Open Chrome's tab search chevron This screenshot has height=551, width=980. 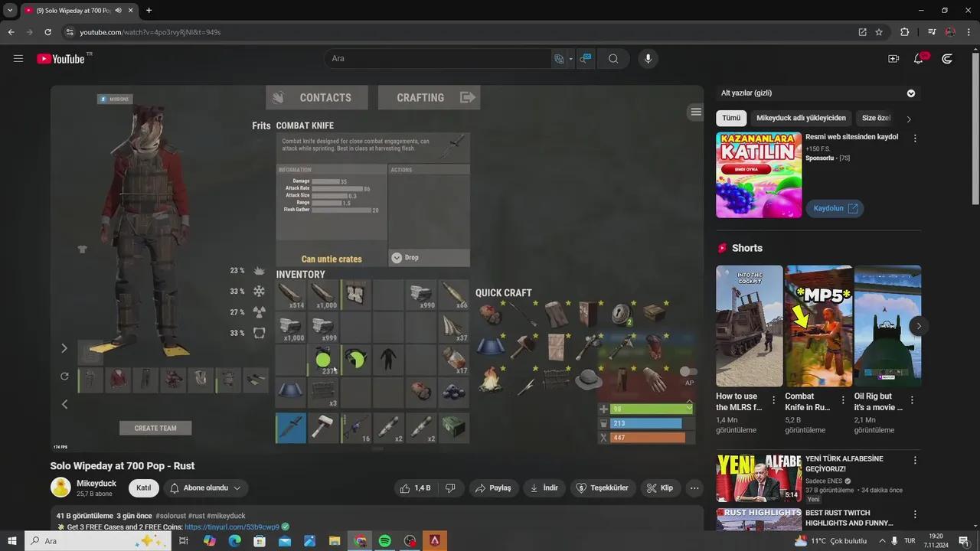click(10, 11)
